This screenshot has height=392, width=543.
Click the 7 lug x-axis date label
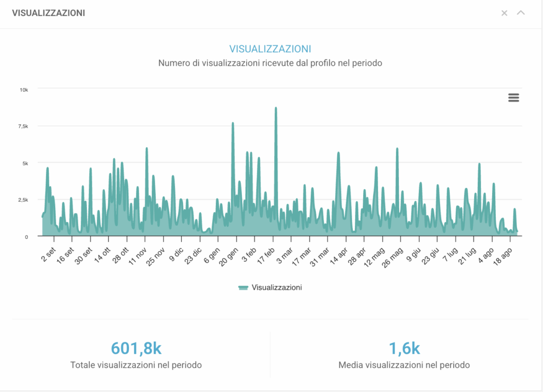[451, 255]
